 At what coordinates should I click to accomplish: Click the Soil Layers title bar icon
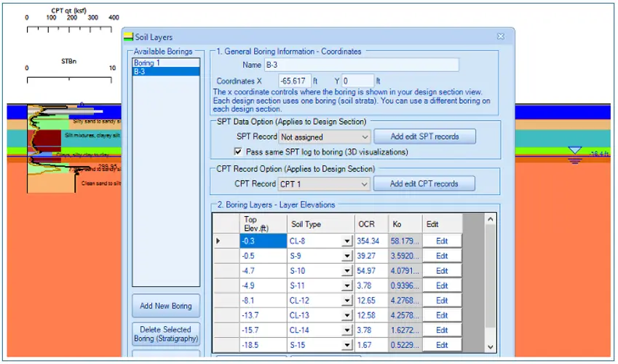(x=129, y=36)
